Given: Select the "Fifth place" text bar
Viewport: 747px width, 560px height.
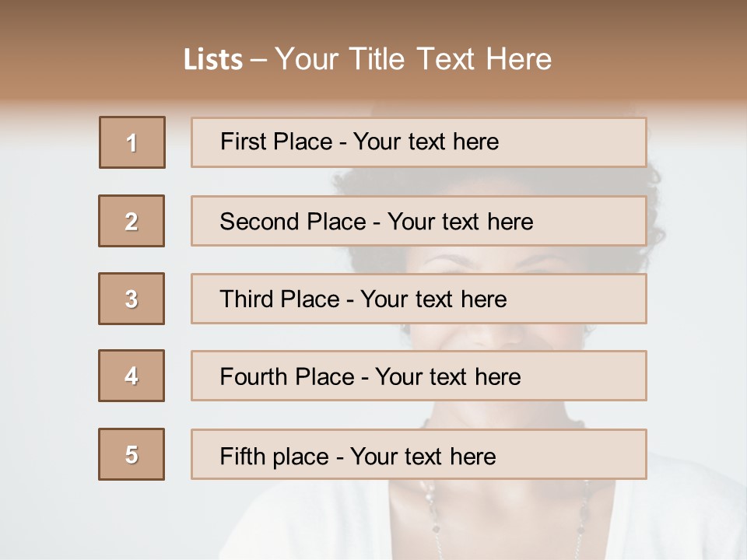Looking at the screenshot, I should pos(419,454).
